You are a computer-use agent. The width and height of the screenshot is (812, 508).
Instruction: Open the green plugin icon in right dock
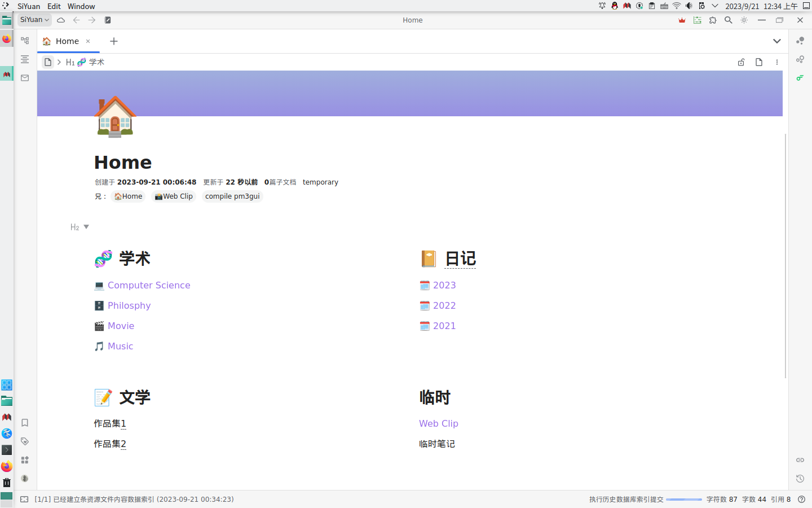[800, 78]
